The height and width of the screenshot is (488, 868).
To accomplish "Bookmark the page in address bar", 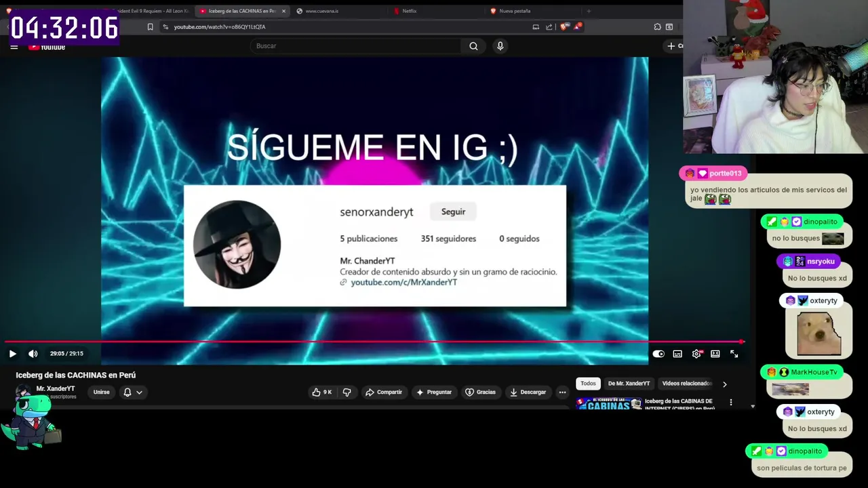I will (150, 27).
